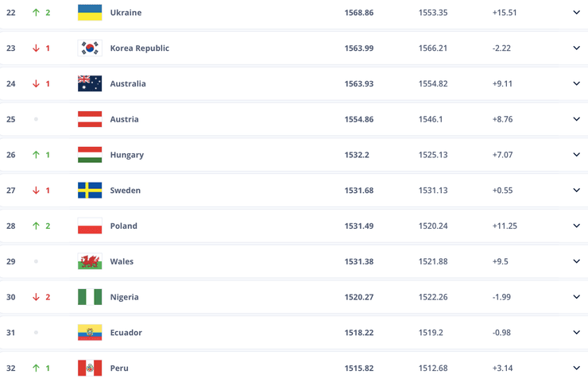This screenshot has height=378, width=588.
Task: Click the Peru flag icon
Action: pyautogui.click(x=90, y=368)
